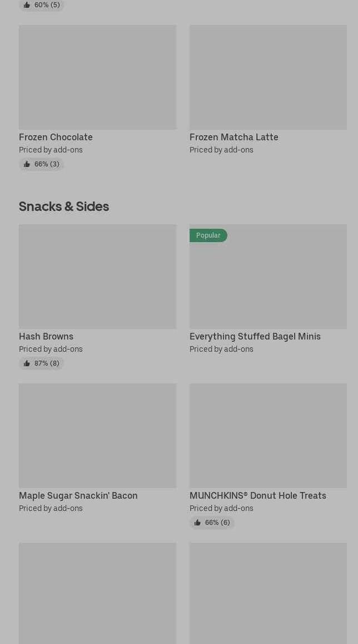358x644 pixels.
Task: Open the Hash Browns item name
Action: click(x=46, y=336)
